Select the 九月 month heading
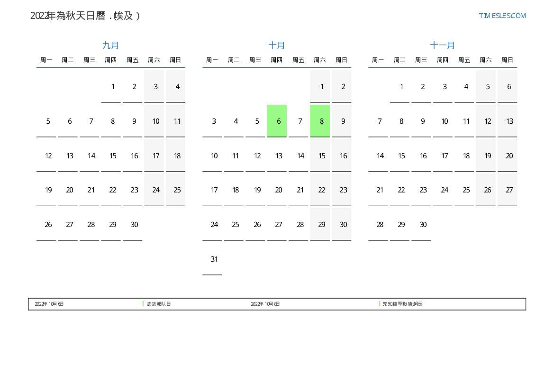 (x=111, y=46)
